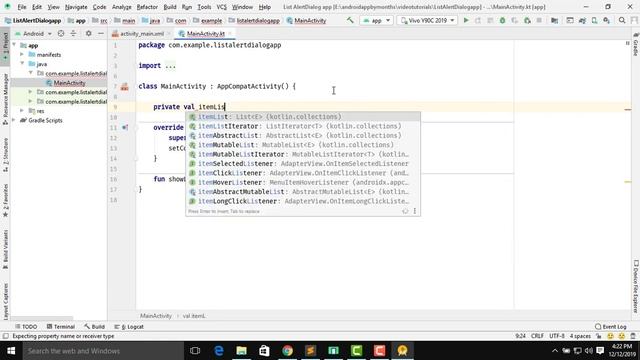Open the VCS menu

coord(221,7)
